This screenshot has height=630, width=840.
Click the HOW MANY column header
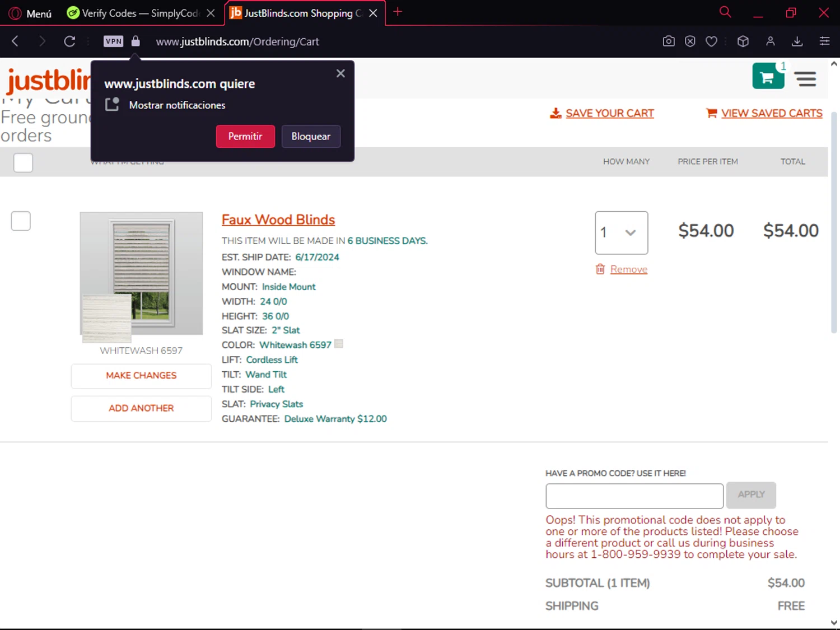click(626, 161)
